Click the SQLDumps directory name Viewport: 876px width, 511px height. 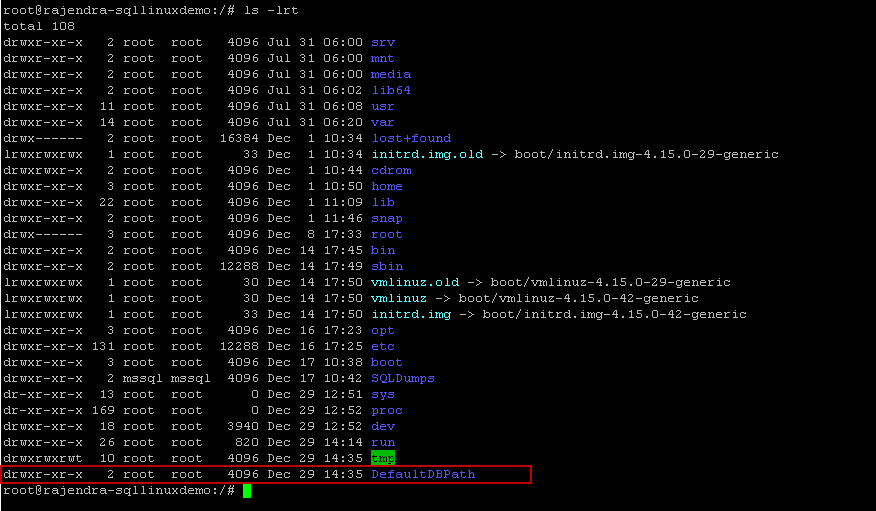click(403, 379)
